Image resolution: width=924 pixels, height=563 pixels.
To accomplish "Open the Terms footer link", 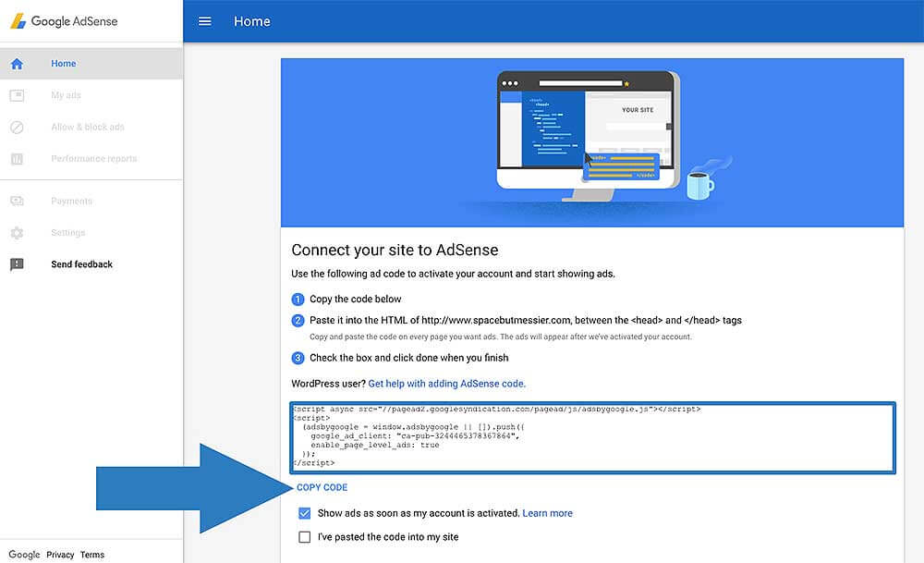I will pos(91,555).
